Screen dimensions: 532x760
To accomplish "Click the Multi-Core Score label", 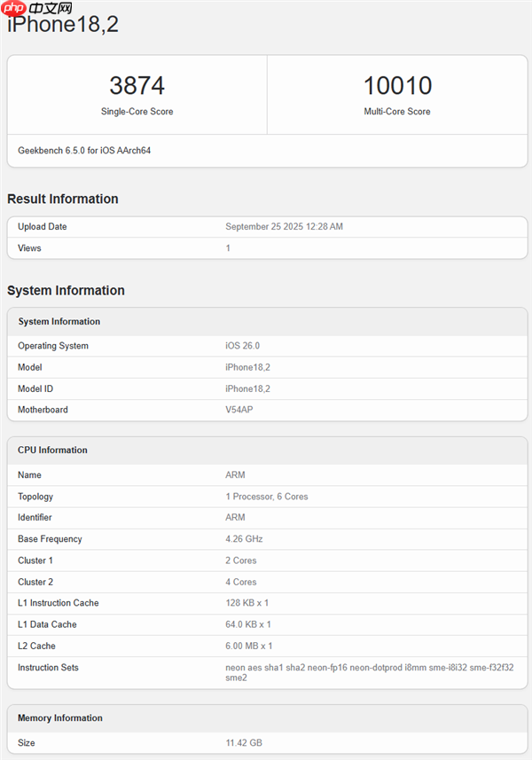I will [x=397, y=112].
